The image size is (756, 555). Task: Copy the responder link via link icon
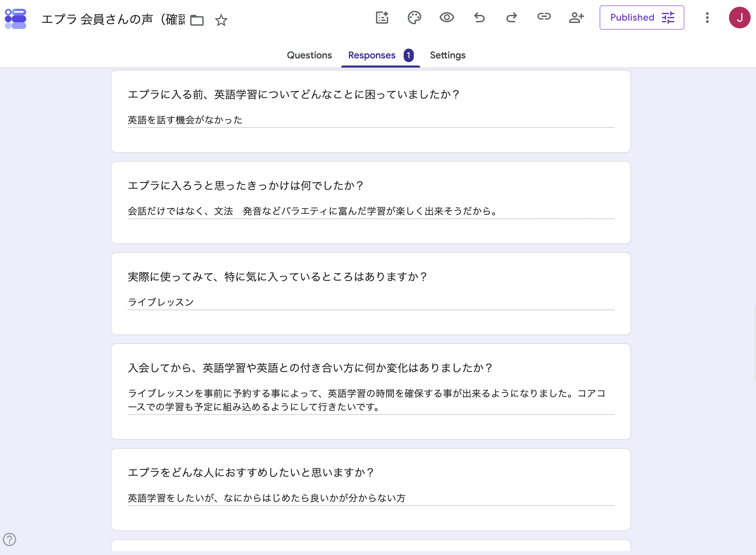[544, 17]
